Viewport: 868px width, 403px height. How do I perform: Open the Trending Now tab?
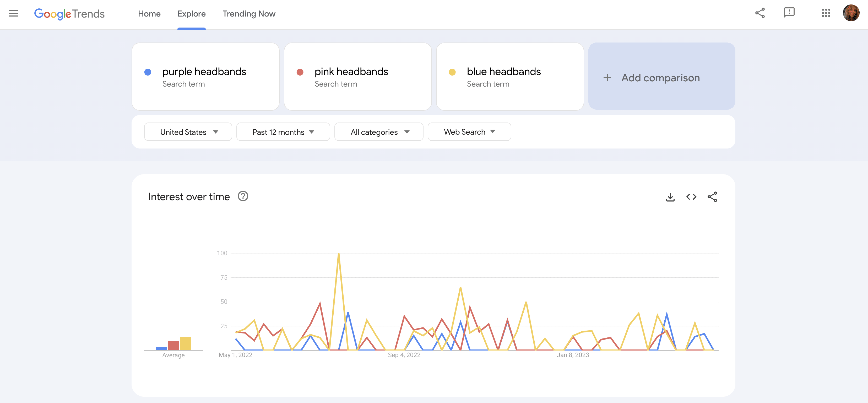[249, 14]
